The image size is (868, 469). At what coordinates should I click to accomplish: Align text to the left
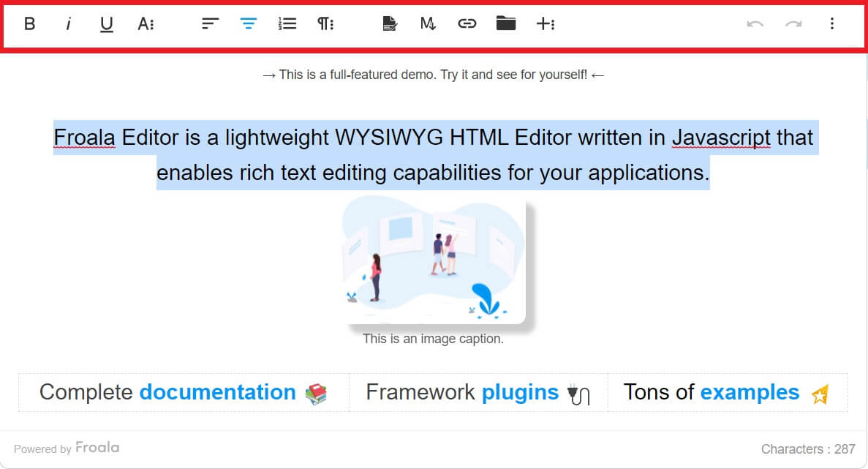pos(211,24)
